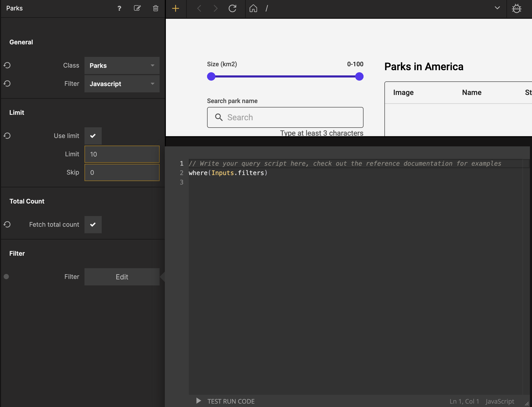Click the editor resize grip corner
This screenshot has height=407, width=532.
pyautogui.click(x=527, y=403)
